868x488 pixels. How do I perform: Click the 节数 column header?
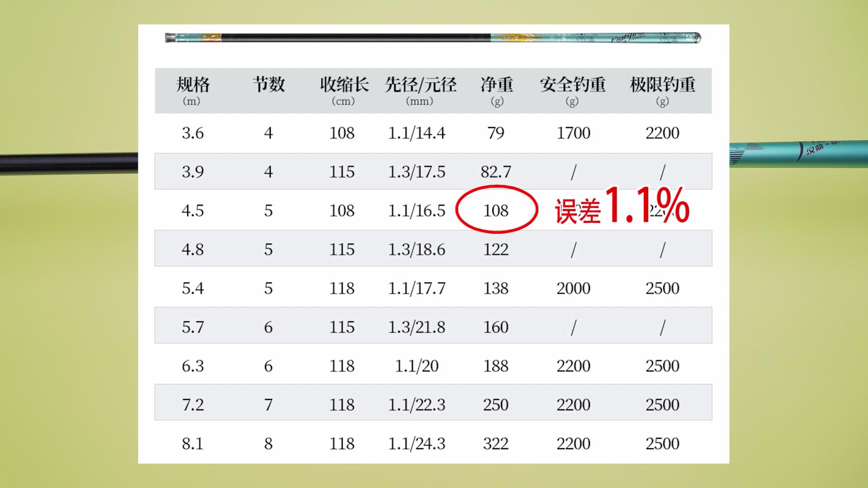coord(269,85)
